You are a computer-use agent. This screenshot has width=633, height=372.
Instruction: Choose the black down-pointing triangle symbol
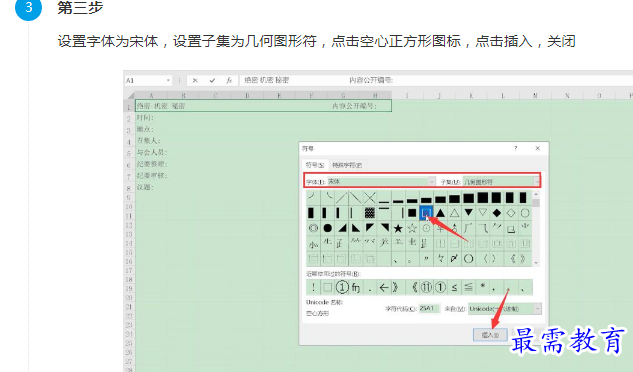(x=468, y=213)
